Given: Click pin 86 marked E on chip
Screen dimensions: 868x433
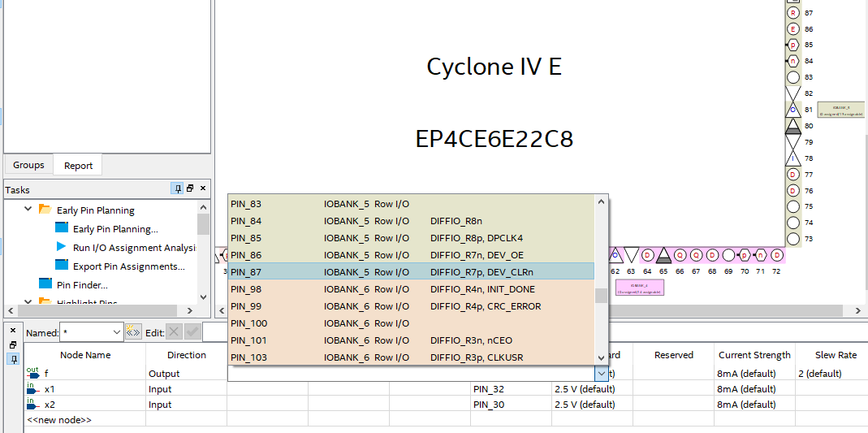Looking at the screenshot, I should click(793, 28).
